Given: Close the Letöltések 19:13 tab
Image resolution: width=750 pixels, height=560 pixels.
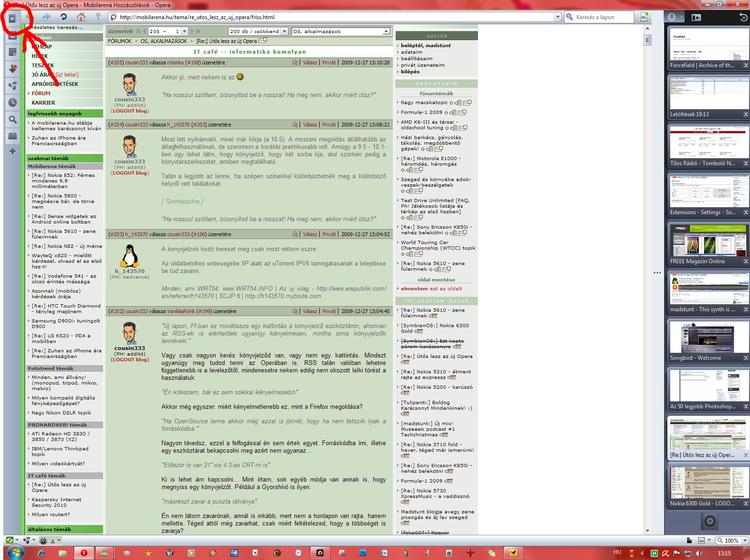Looking at the screenshot, I should 745,114.
